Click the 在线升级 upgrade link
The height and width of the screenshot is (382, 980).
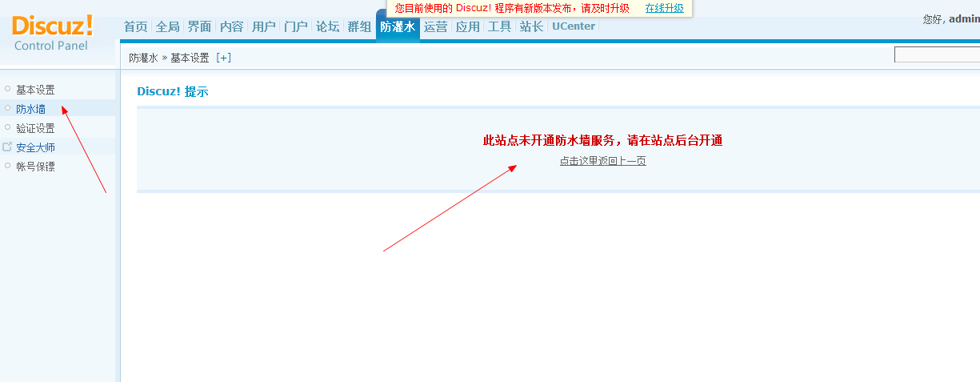pyautogui.click(x=665, y=8)
